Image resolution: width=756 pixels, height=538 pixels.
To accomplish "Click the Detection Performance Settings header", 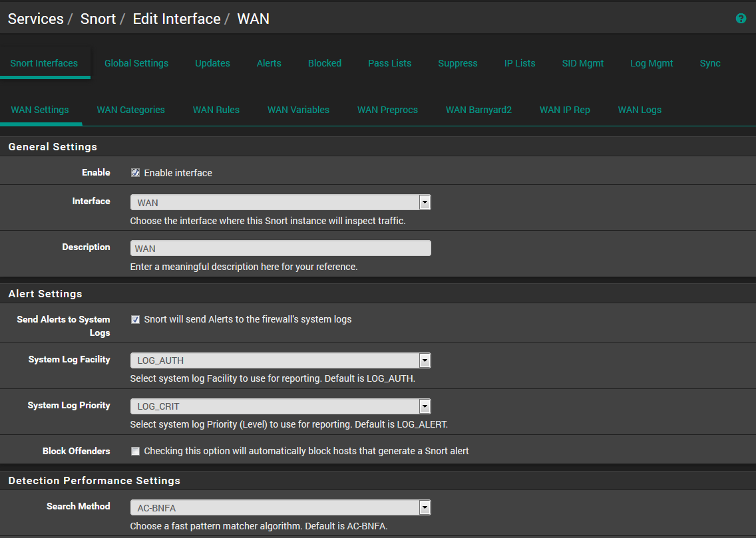I will point(94,481).
